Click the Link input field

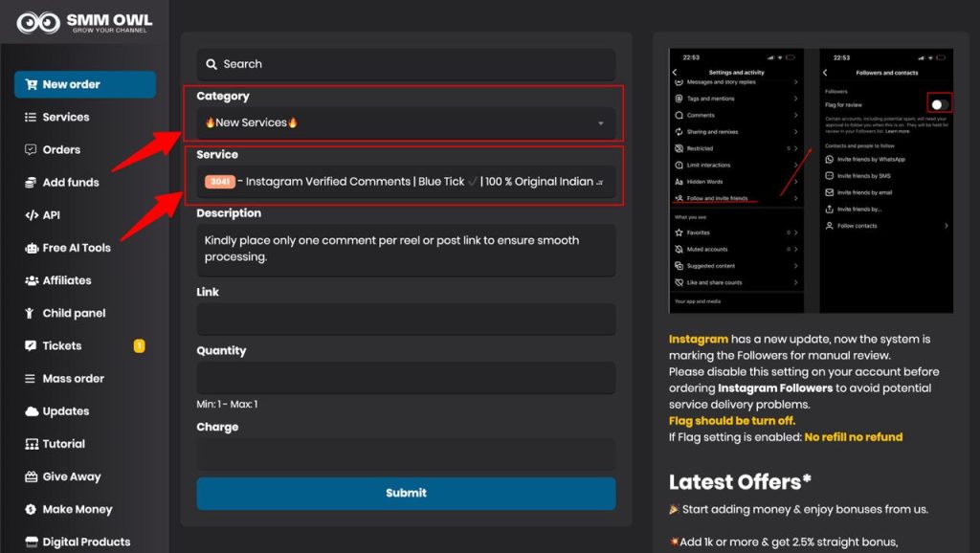[x=406, y=320]
